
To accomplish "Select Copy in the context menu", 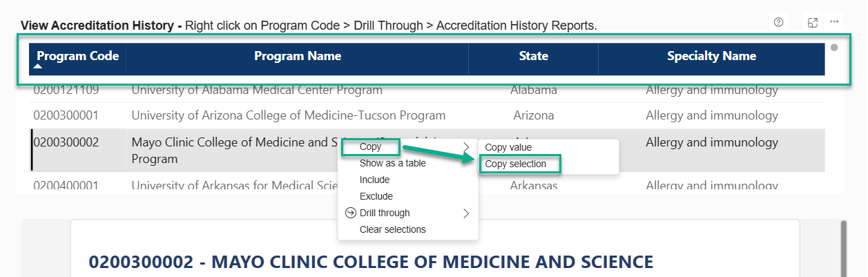I will click(370, 146).
